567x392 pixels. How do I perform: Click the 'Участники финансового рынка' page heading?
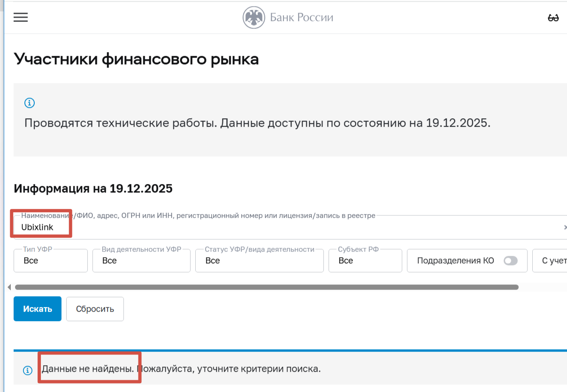(136, 59)
